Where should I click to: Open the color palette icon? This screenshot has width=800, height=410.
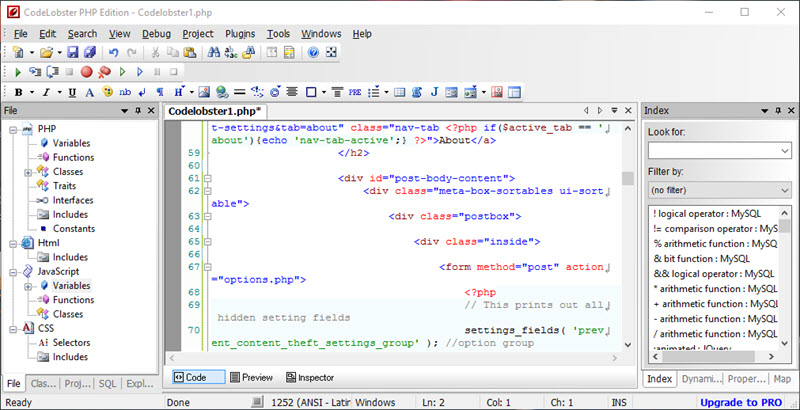click(107, 92)
